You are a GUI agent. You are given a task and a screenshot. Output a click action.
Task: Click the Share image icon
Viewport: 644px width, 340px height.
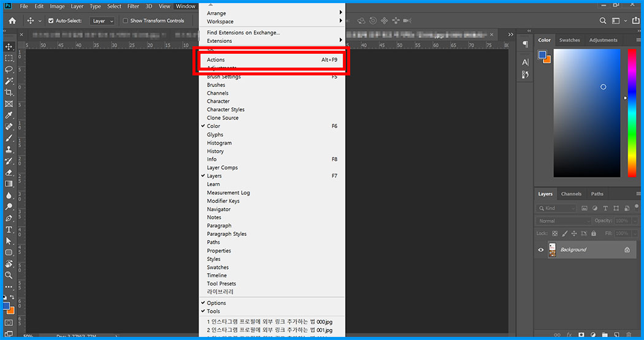pyautogui.click(x=636, y=20)
